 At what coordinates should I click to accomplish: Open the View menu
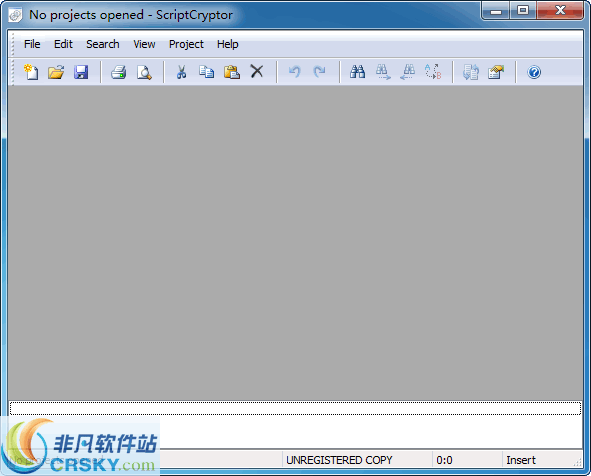click(144, 44)
